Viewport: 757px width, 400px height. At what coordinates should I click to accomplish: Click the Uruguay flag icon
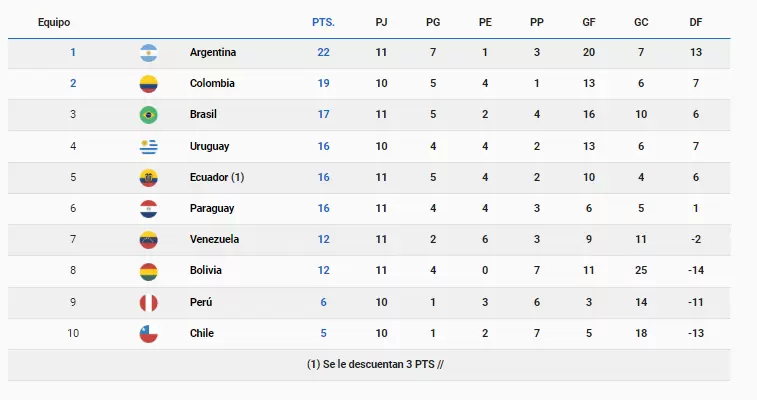(x=149, y=146)
